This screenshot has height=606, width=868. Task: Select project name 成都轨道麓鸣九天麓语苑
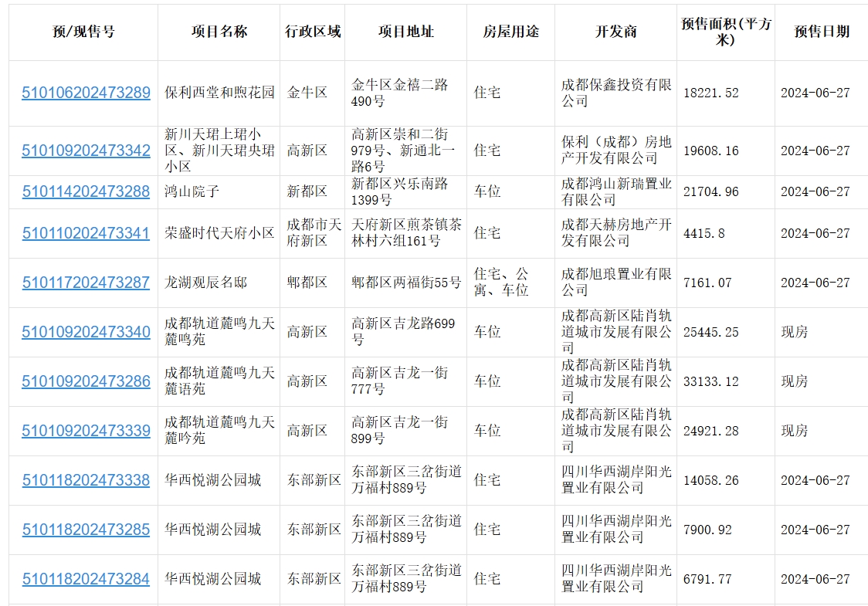pyautogui.click(x=219, y=381)
